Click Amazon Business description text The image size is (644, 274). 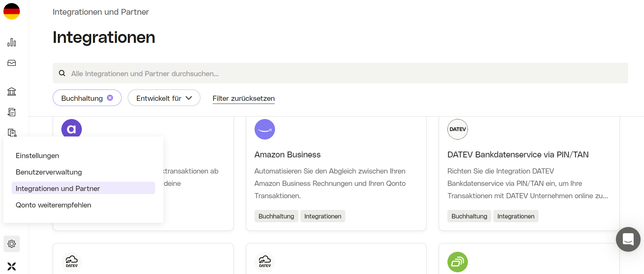(x=330, y=183)
